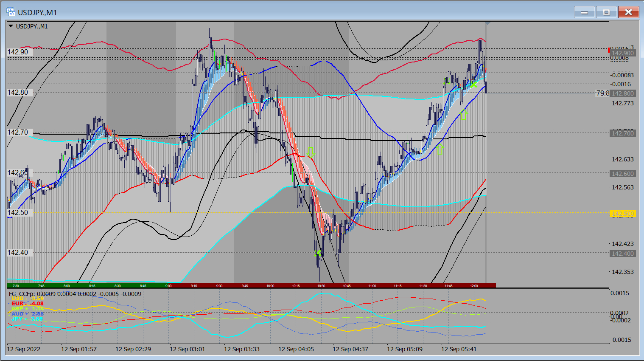The width and height of the screenshot is (644, 361).
Task: Click the green X marker near 142.80
Action: pos(474,85)
